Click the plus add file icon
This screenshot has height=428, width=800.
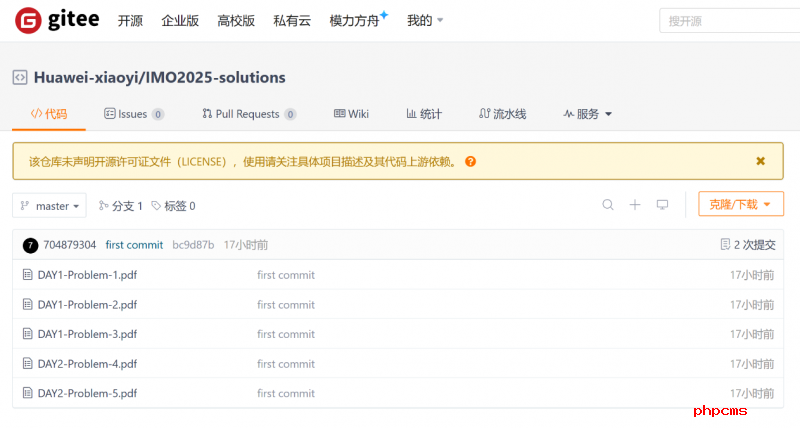click(635, 205)
